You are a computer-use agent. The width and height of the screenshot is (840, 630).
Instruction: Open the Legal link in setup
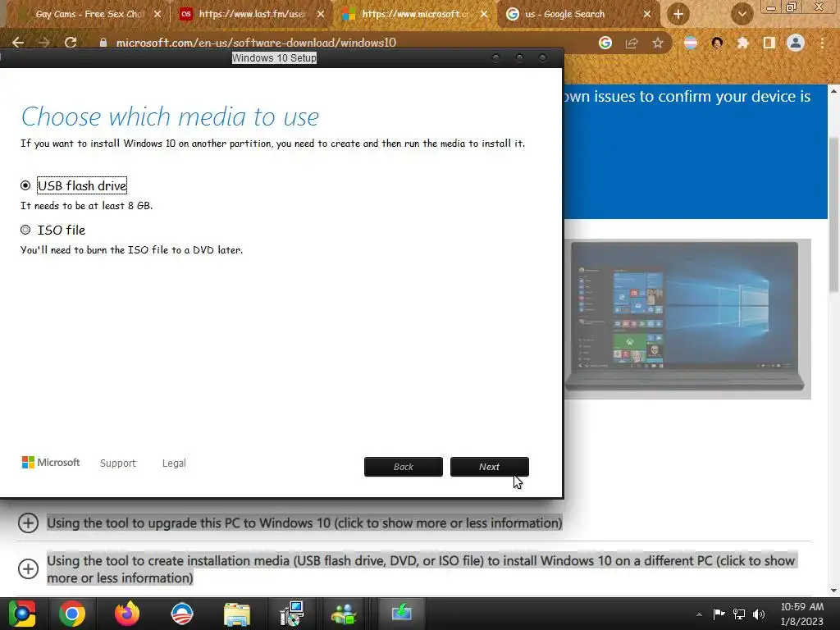pyautogui.click(x=174, y=463)
